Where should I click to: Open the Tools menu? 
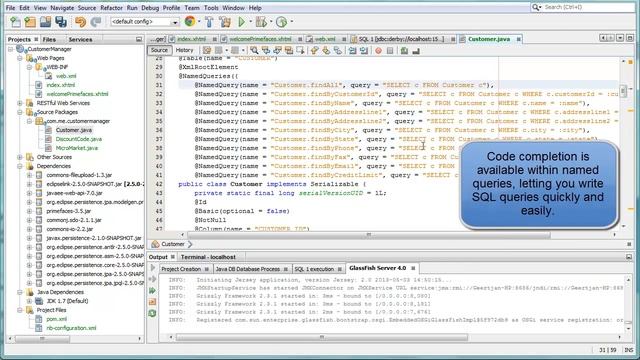pyautogui.click(x=211, y=8)
